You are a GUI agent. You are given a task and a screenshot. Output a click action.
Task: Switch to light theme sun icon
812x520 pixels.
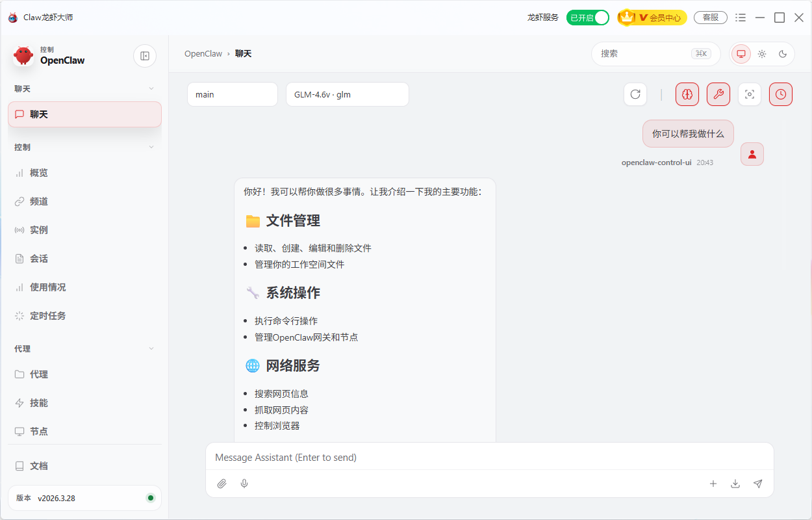[x=762, y=54]
